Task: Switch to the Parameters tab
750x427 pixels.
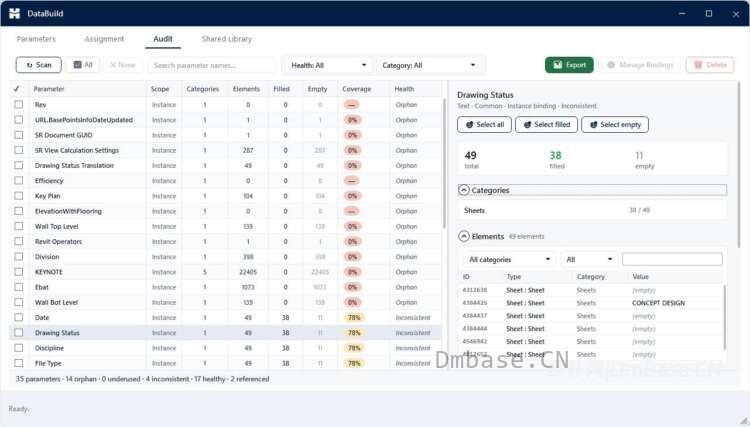Action: (36, 39)
